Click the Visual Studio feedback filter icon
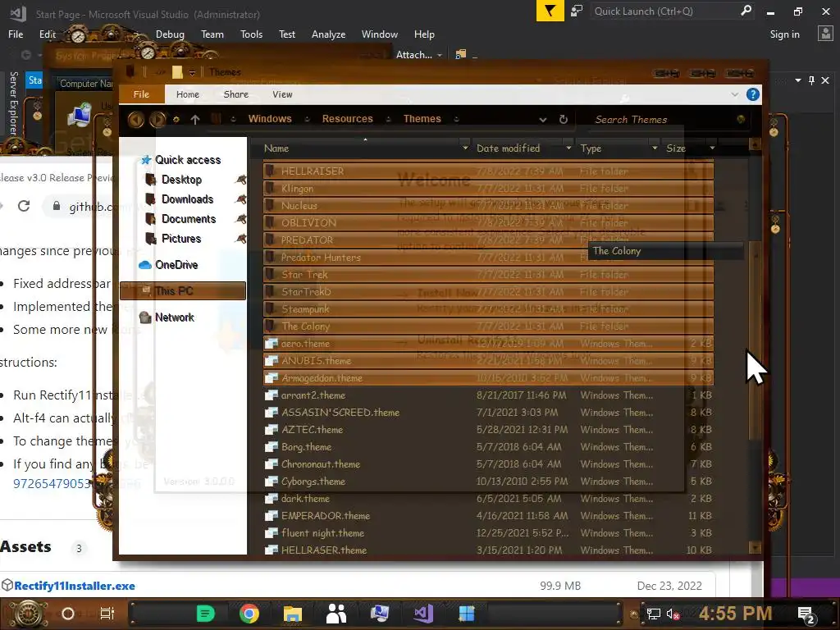 pos(550,11)
